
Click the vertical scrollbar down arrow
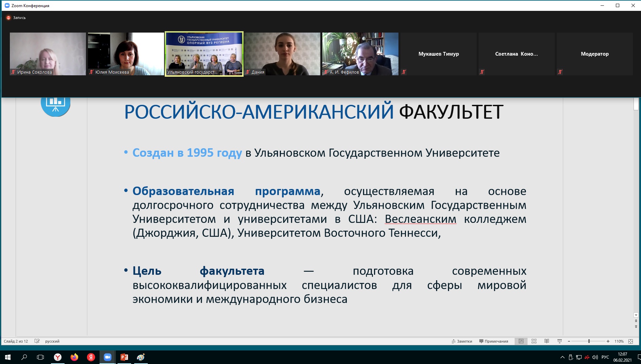[x=636, y=315]
